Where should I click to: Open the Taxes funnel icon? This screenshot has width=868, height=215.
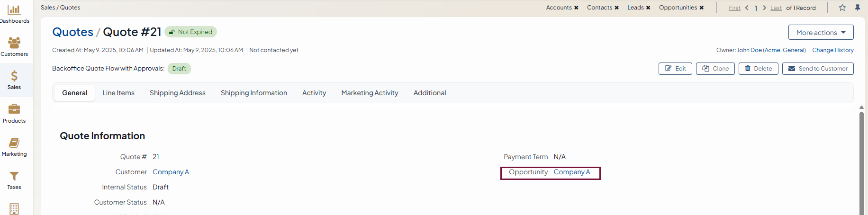coord(14,176)
